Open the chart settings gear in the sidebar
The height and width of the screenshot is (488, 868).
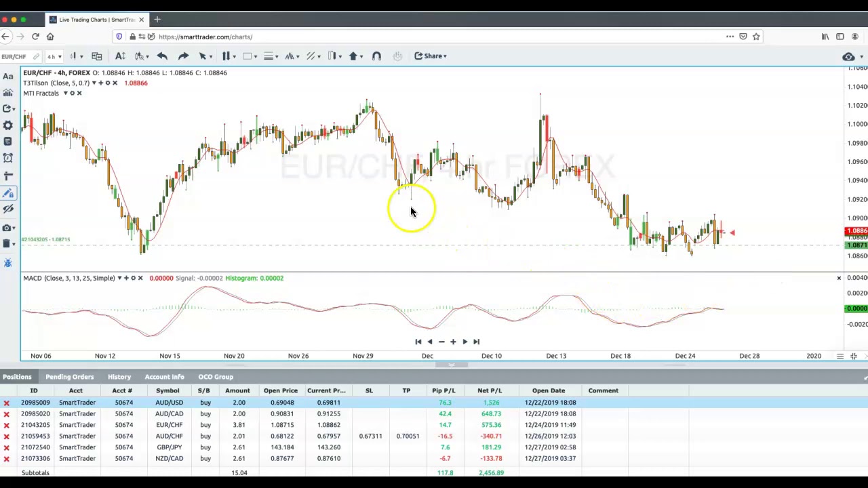pos(8,125)
